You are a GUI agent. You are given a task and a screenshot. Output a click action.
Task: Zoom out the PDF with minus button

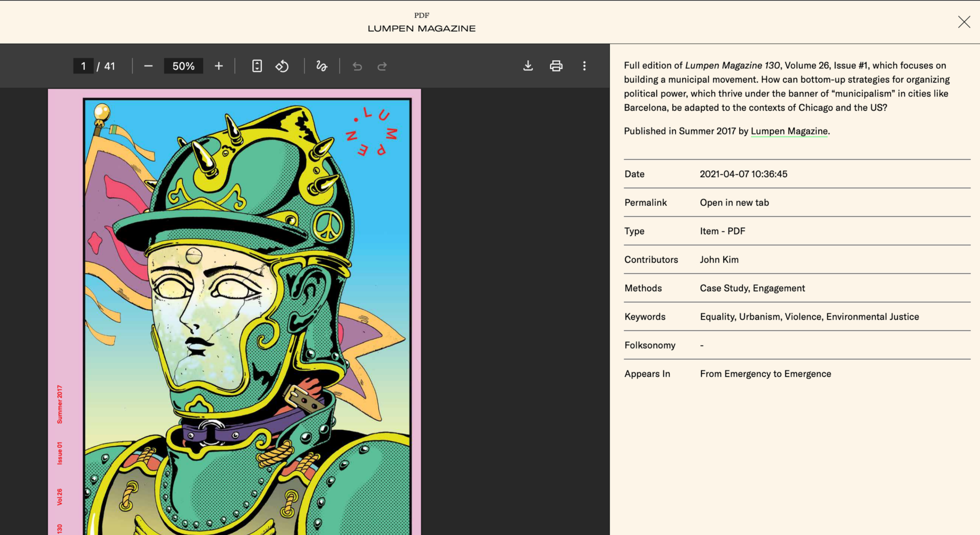coord(148,66)
